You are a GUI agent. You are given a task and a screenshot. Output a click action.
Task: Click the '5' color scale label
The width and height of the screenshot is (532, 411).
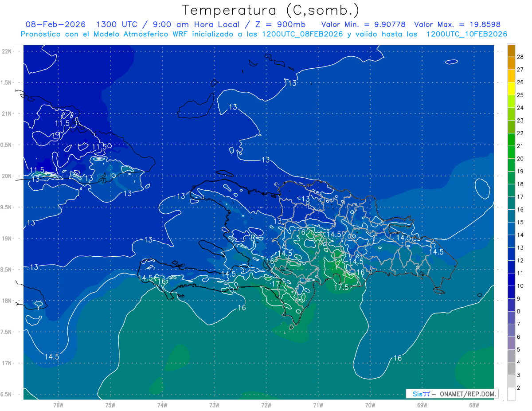[519, 350]
